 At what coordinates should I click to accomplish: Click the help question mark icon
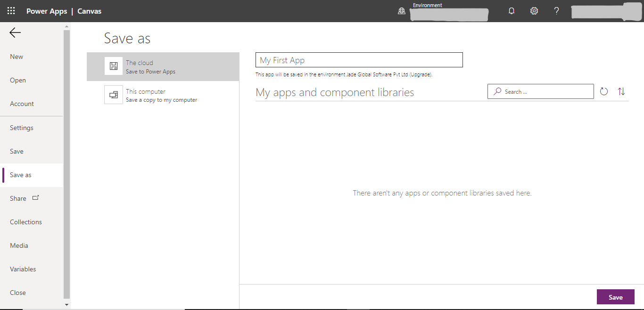point(556,11)
